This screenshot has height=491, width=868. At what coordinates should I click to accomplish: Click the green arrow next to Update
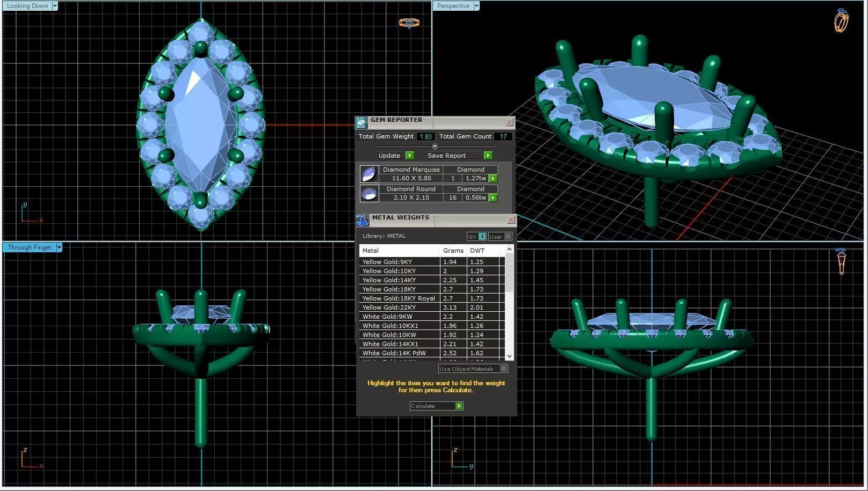[x=410, y=156]
